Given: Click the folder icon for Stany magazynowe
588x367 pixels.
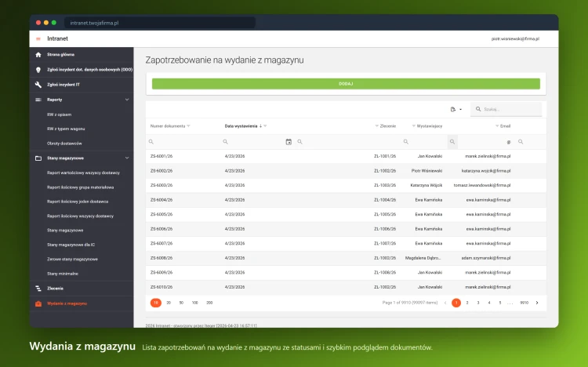Looking at the screenshot, I should [38, 158].
